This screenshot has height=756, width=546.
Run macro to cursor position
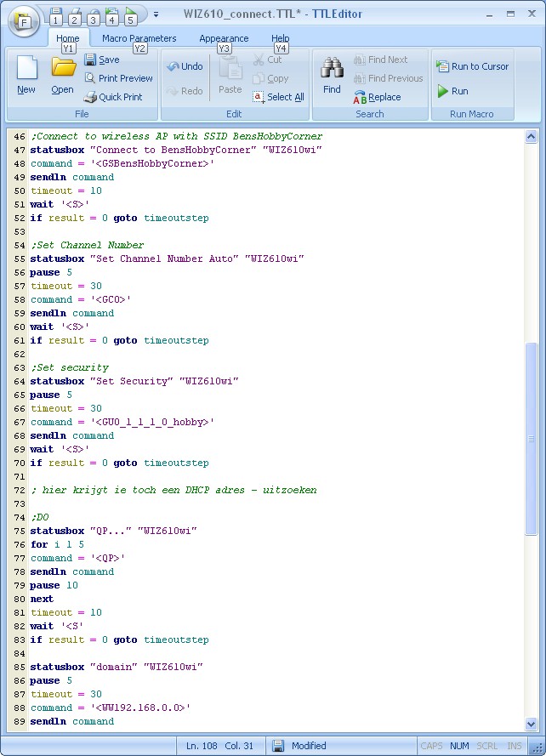pos(472,66)
